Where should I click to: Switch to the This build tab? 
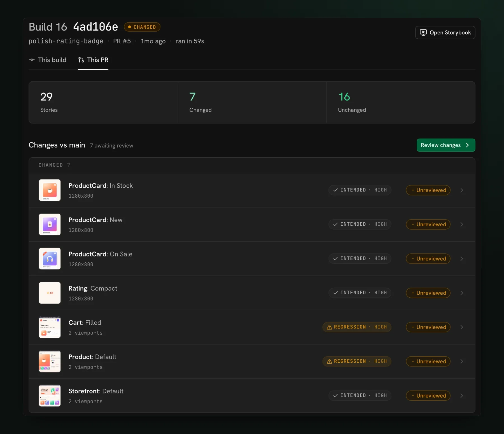[48, 60]
